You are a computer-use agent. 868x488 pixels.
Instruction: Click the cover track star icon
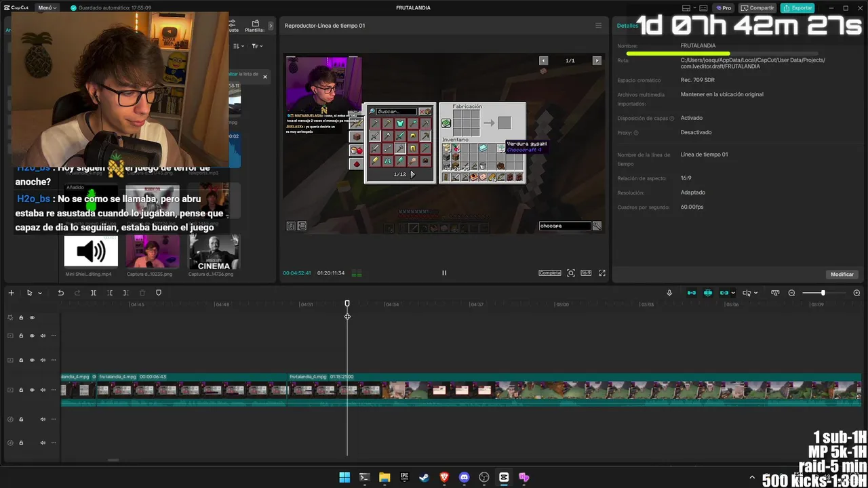pos(10,317)
